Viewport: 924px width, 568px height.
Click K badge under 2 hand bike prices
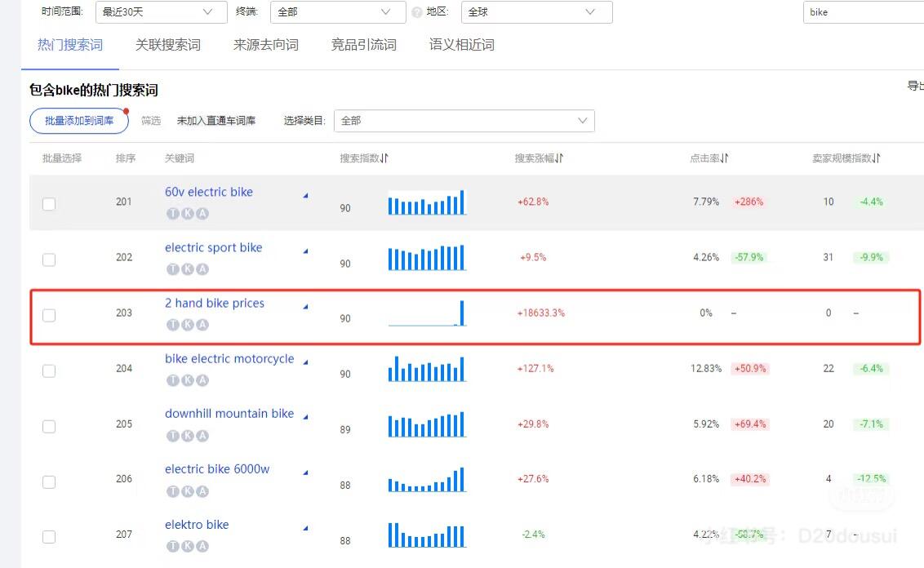(188, 325)
